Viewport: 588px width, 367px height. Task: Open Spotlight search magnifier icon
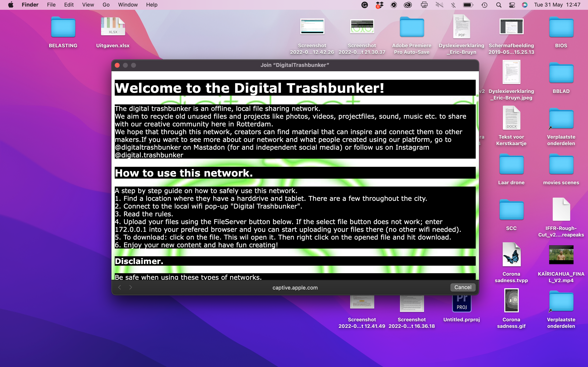(x=499, y=5)
